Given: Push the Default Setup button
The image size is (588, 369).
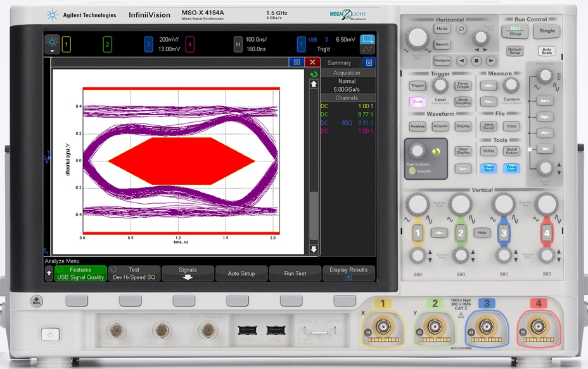Looking at the screenshot, I should tap(515, 51).
